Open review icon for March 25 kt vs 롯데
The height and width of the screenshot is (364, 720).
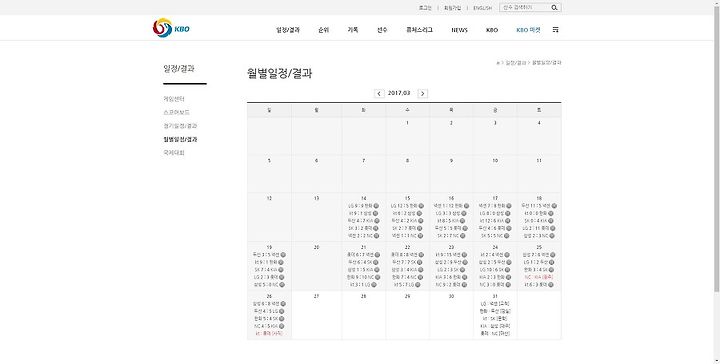click(x=551, y=285)
